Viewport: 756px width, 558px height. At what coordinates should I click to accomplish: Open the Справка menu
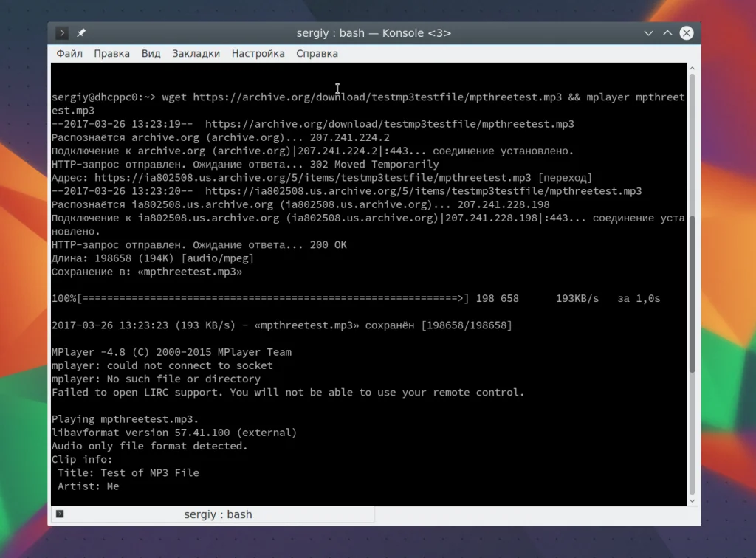[317, 53]
